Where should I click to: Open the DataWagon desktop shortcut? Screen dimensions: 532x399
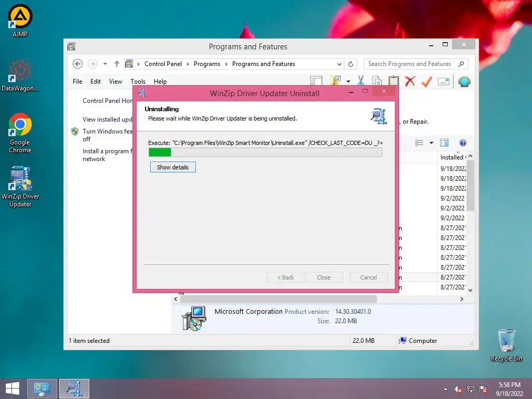[20, 75]
